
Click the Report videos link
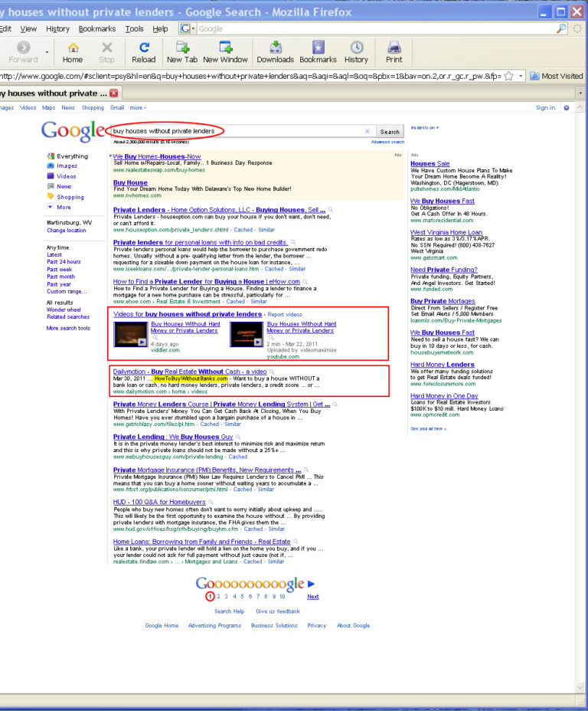point(285,314)
